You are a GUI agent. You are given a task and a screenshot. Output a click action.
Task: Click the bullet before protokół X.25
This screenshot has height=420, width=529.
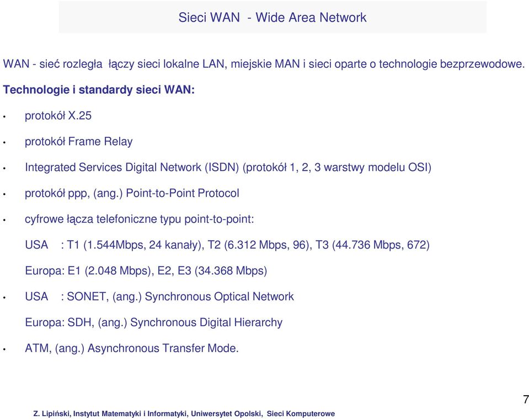coord(4,117)
